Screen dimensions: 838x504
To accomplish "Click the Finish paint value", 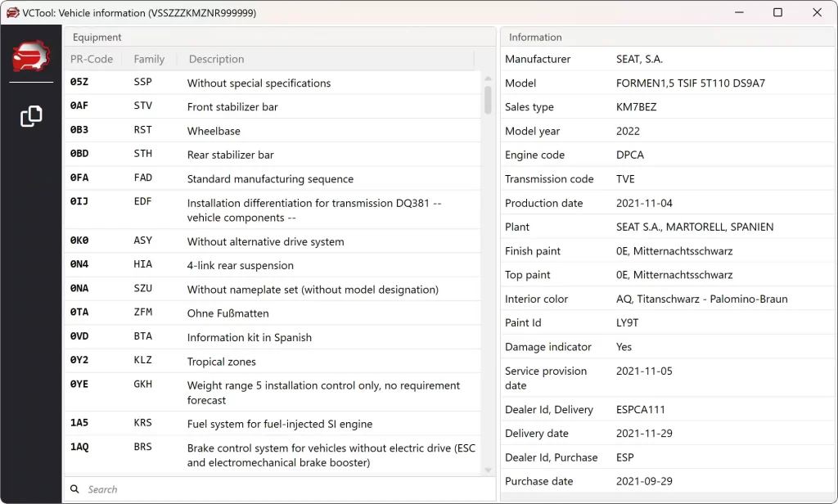I will point(674,251).
